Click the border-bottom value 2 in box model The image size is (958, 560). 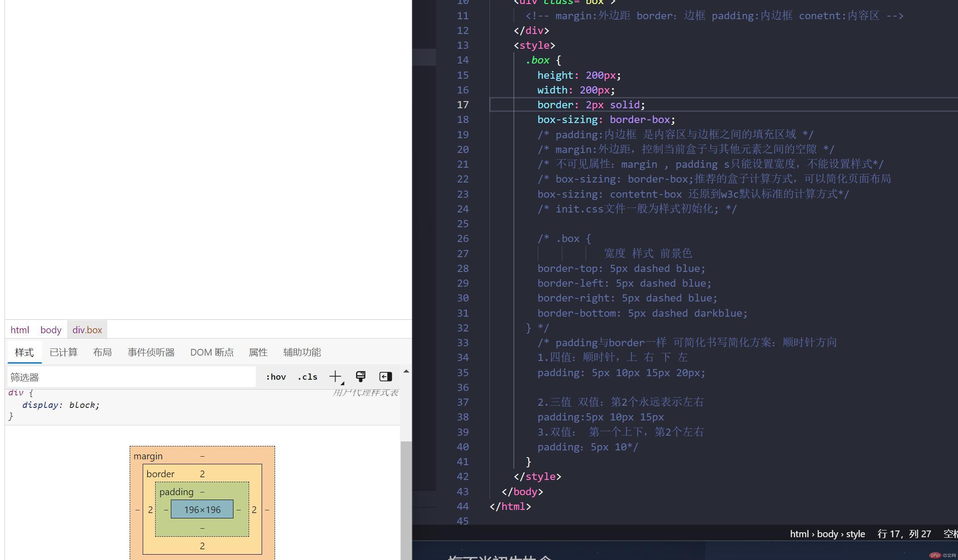(x=202, y=546)
